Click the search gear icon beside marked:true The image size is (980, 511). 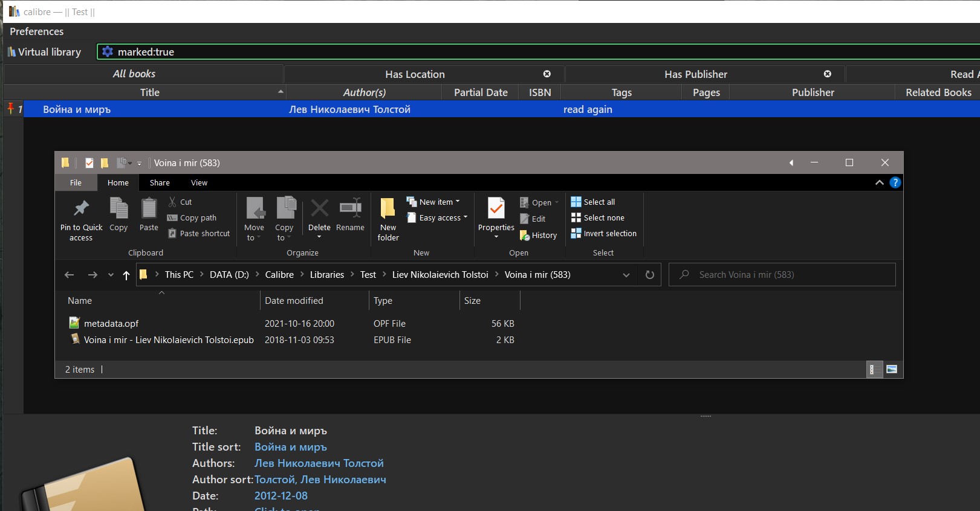(108, 52)
